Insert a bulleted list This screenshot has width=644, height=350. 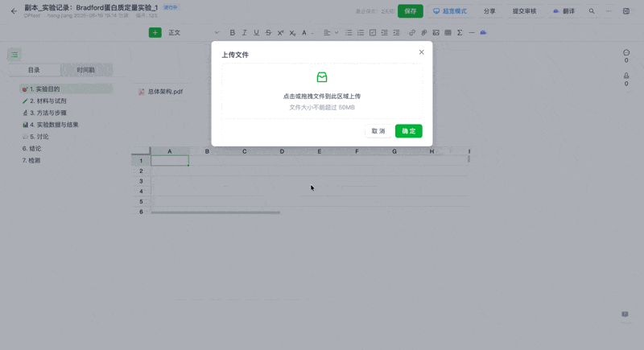point(349,32)
